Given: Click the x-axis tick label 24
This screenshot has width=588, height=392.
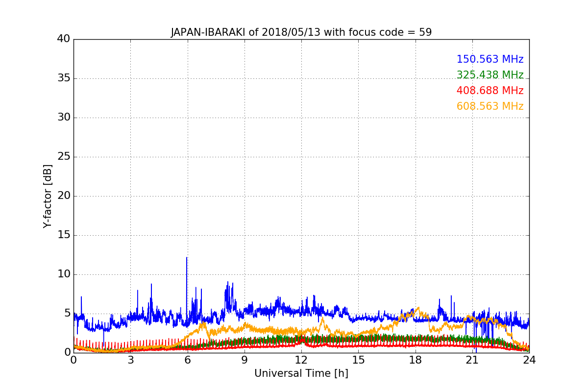Looking at the screenshot, I should tap(529, 360).
